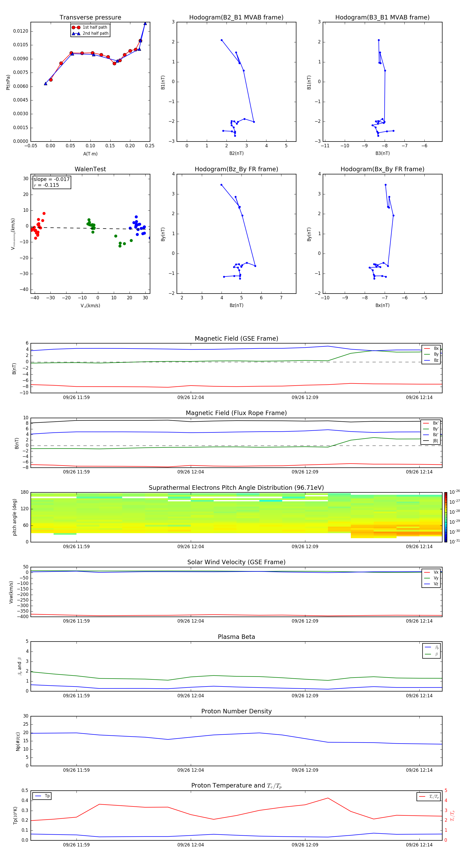Select the '2nd half path' legend entry

pos(90,33)
